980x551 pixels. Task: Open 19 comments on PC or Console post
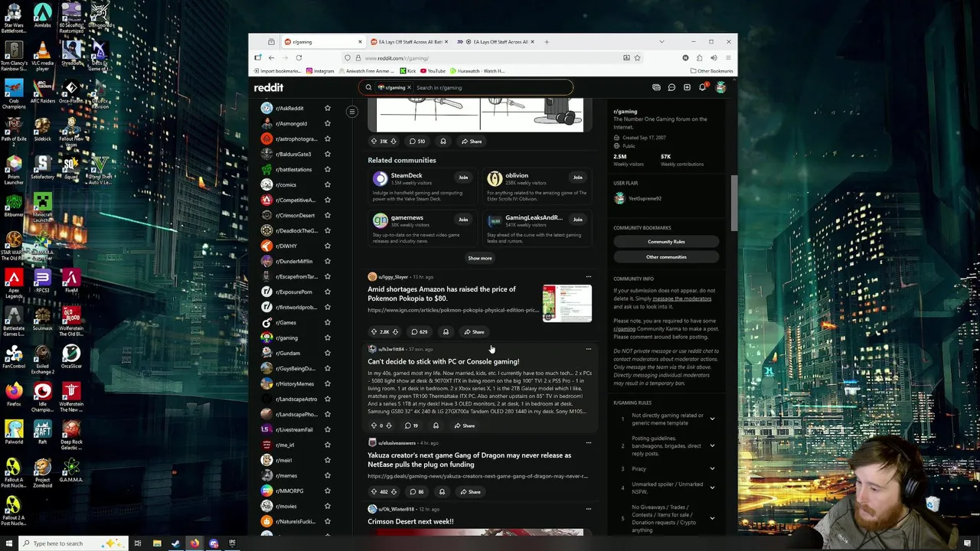411,425
